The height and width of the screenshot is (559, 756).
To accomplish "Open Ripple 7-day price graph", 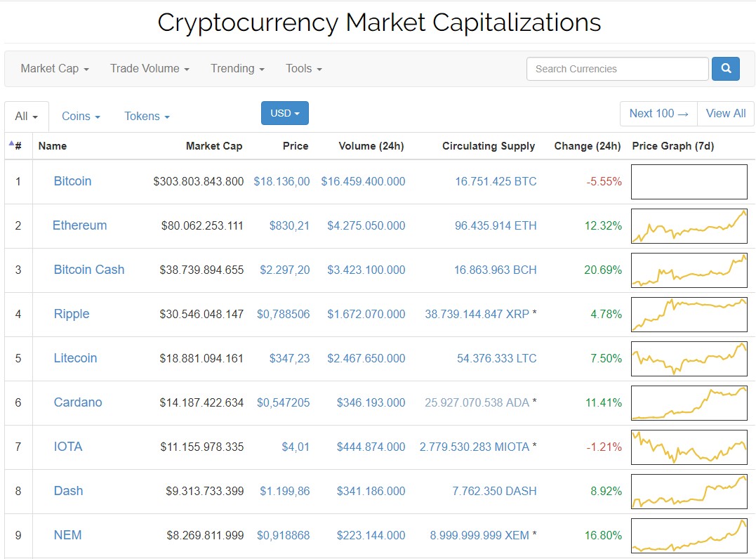I will click(689, 315).
